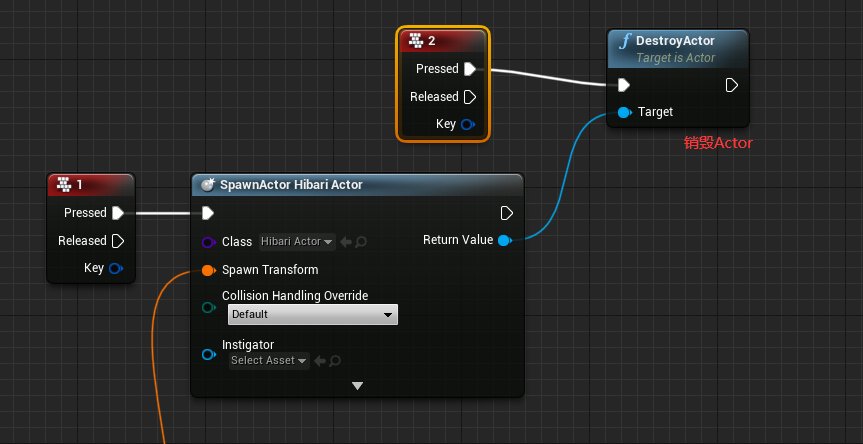Click SpawnActor input execution pin
Image resolution: width=863 pixels, height=444 pixels.
tap(207, 213)
